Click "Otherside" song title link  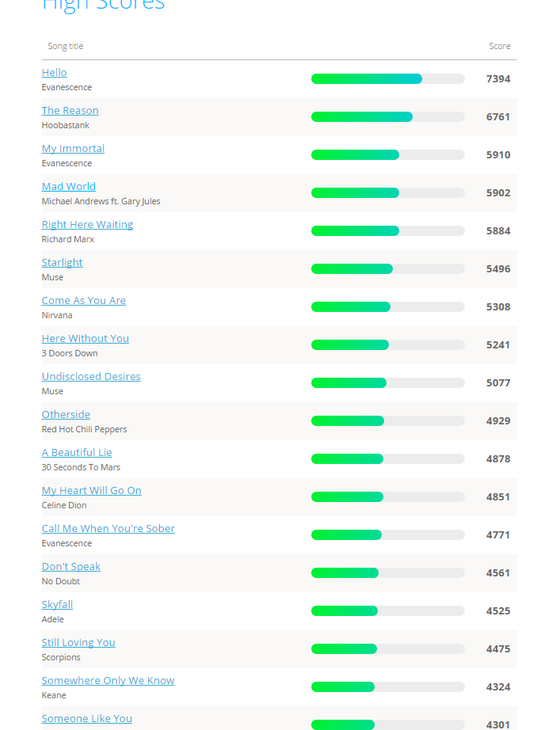[66, 415]
